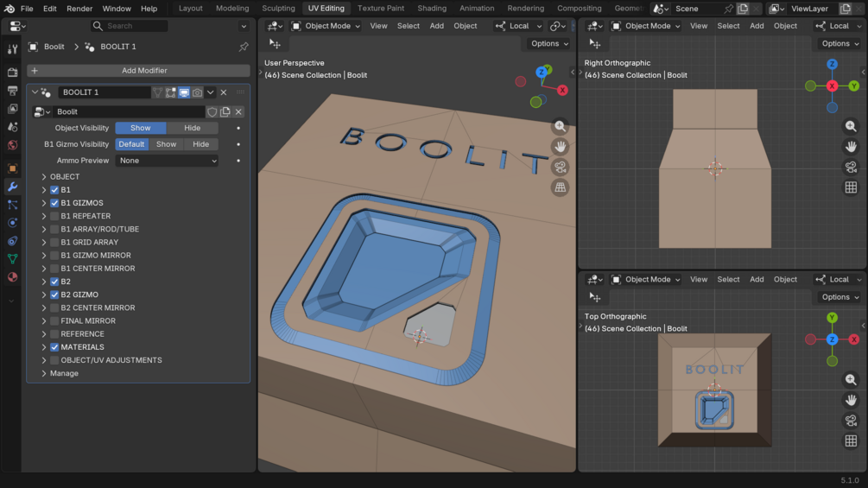This screenshot has width=868, height=488.
Task: Click the zoom magnifier icon in the User Perspective viewport
Action: pos(561,126)
